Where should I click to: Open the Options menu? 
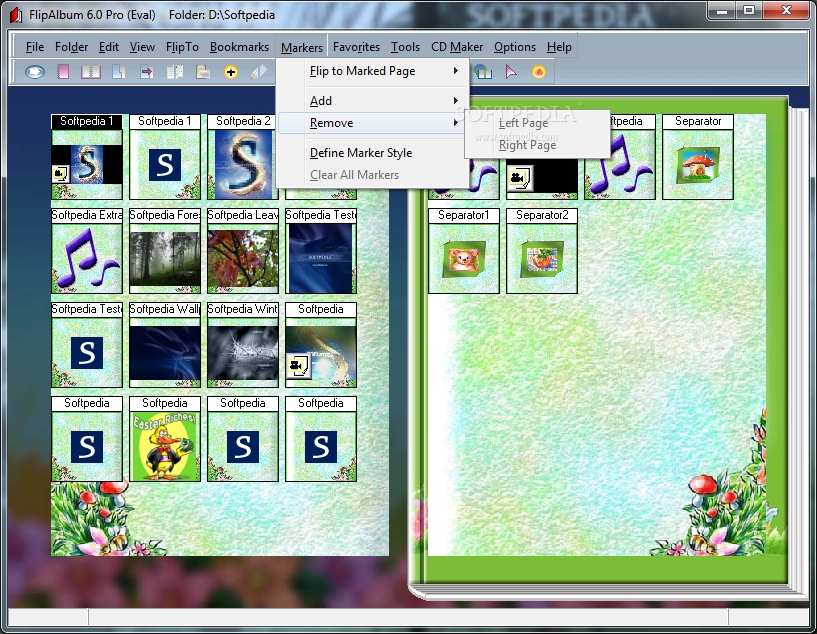(515, 47)
